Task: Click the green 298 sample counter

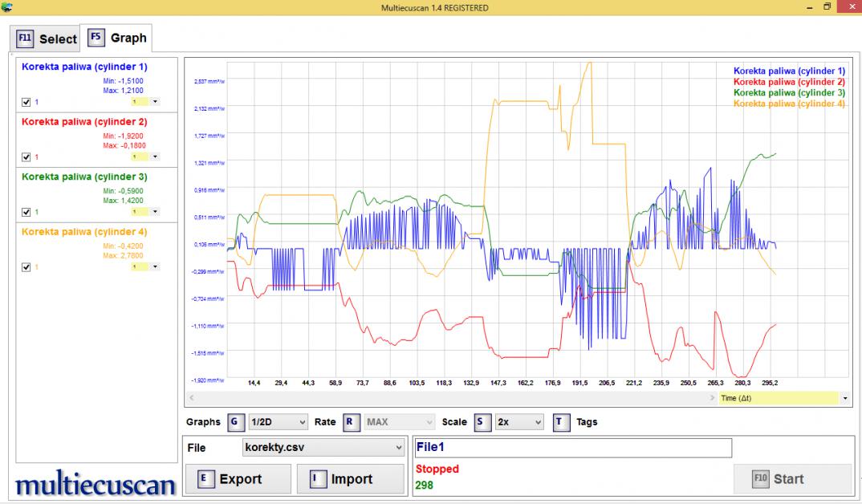Action: pyautogui.click(x=425, y=486)
